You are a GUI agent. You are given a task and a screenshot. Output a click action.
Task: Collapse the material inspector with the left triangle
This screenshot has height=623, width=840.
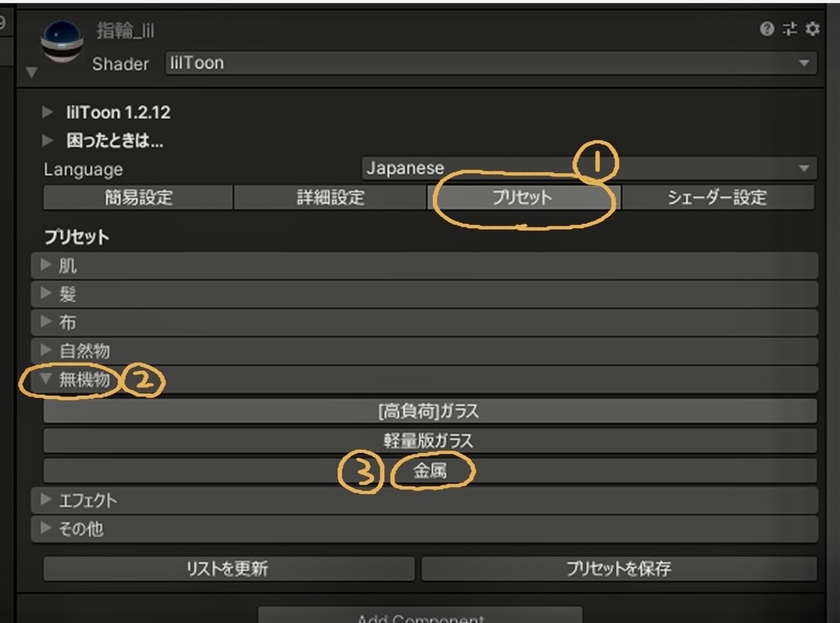coord(30,73)
